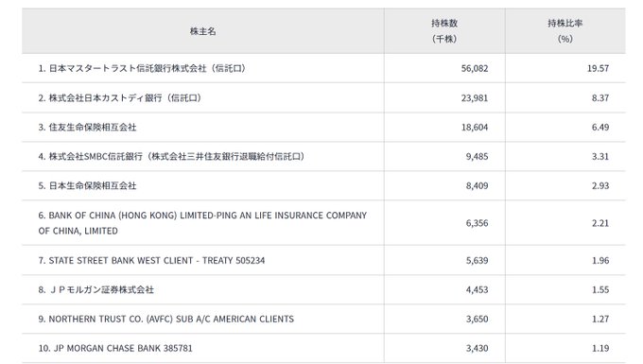Click NORTHERN TRUST CO. (AVFC) entry

point(166,319)
